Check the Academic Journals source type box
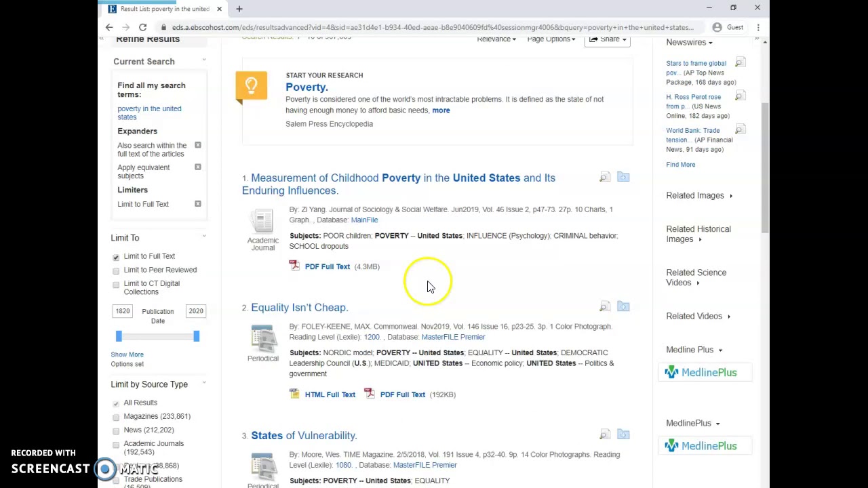 point(116,444)
